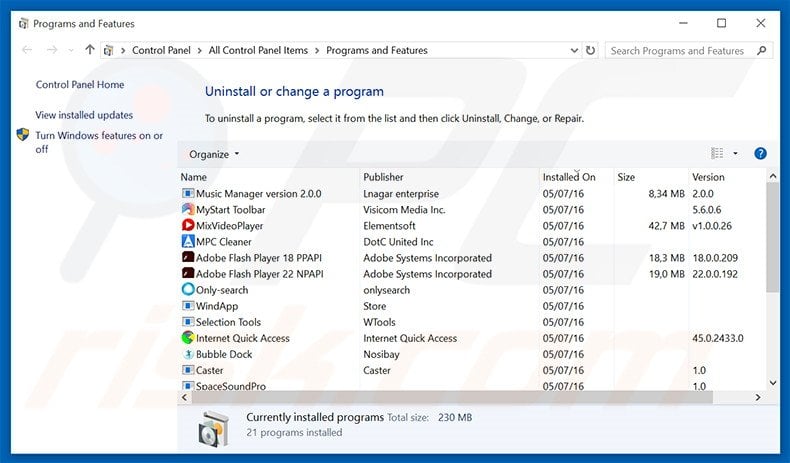790x463 pixels.
Task: Click the horizontal scrollbar right arrow
Action: coord(758,398)
